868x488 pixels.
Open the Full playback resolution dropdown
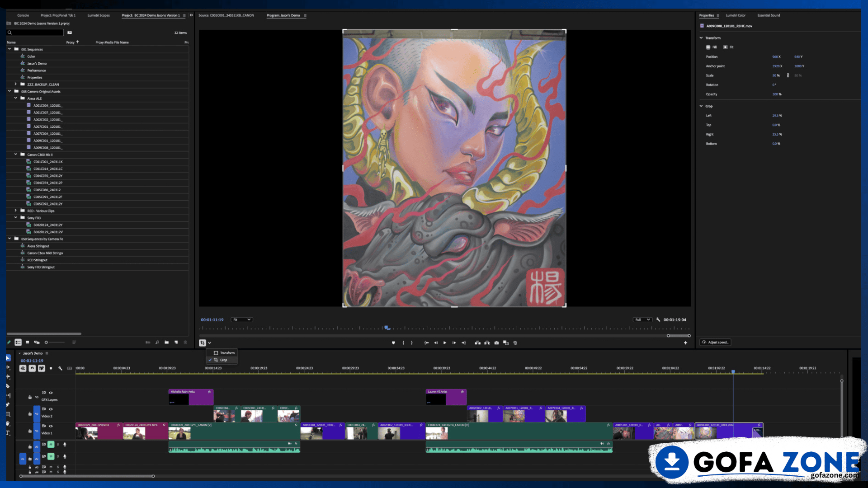(x=642, y=319)
